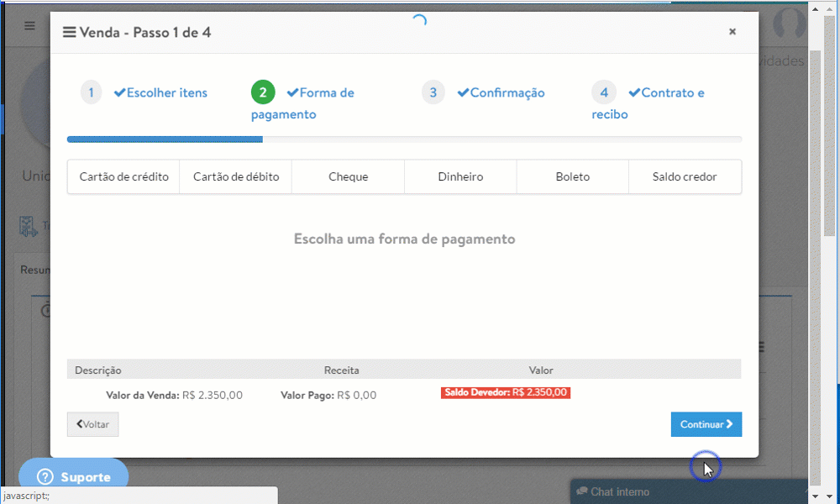
Task: Click the blue progress bar below the steps
Action: (164, 139)
